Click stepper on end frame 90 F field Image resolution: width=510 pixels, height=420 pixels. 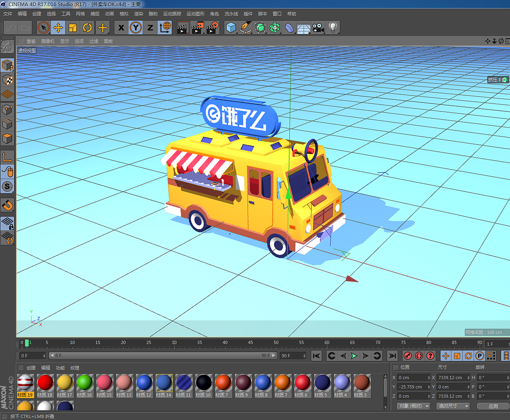304,356
